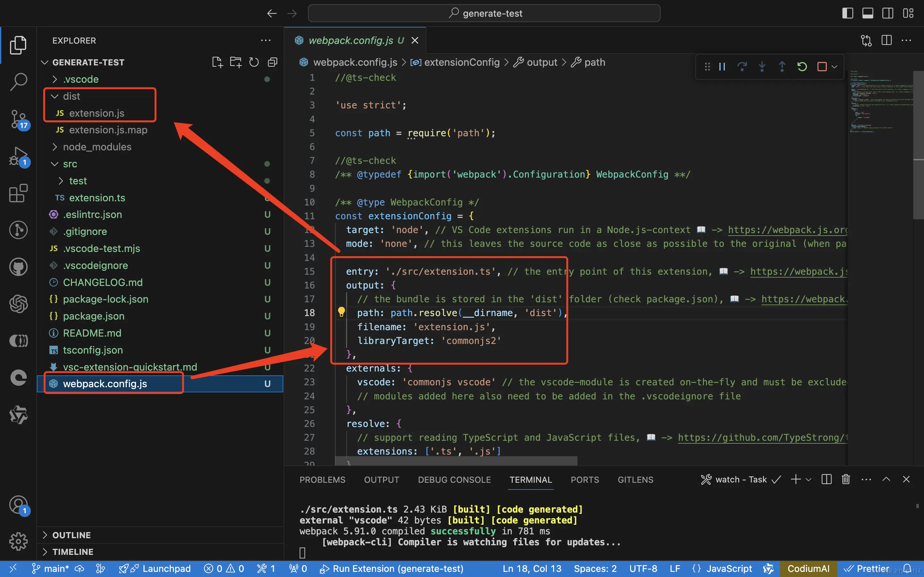Open the Extensions view
This screenshot has width=924, height=577.
pos(18,193)
